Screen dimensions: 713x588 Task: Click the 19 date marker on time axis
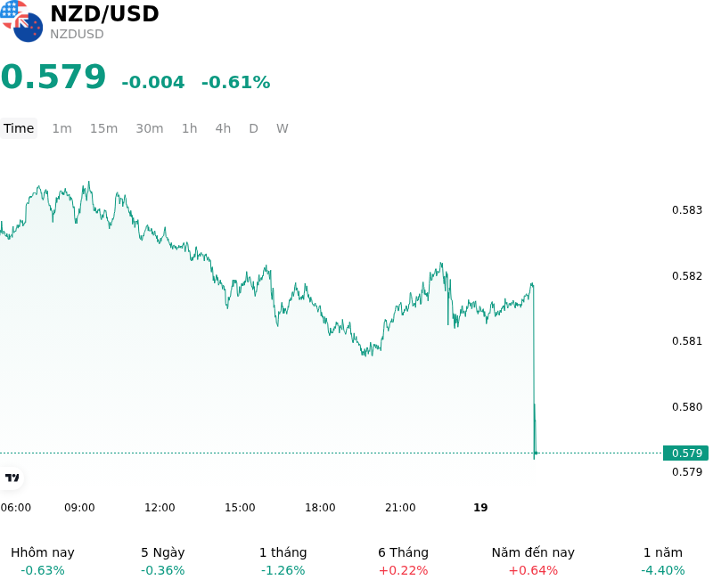pos(480,508)
